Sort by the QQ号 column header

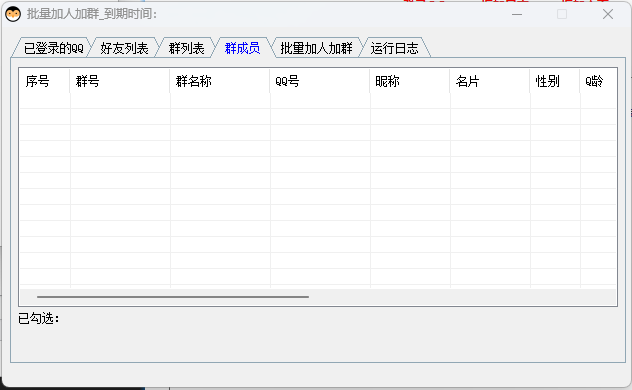320,81
